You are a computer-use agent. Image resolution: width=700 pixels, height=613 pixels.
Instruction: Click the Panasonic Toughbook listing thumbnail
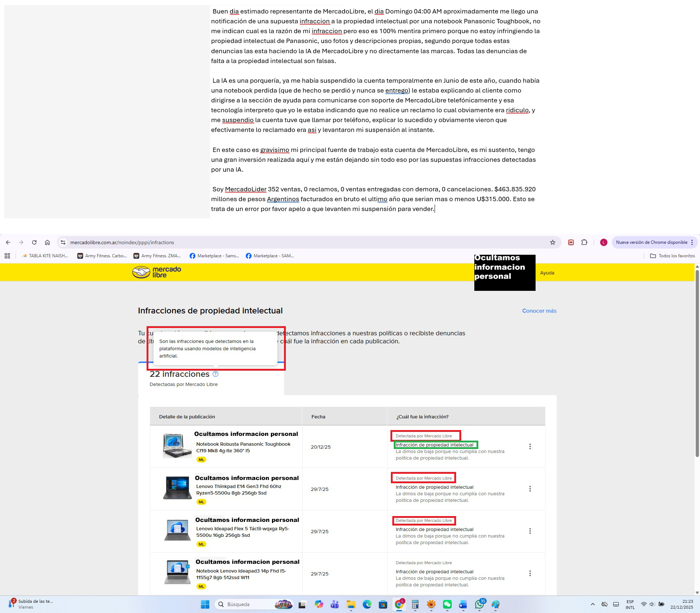coord(177,446)
